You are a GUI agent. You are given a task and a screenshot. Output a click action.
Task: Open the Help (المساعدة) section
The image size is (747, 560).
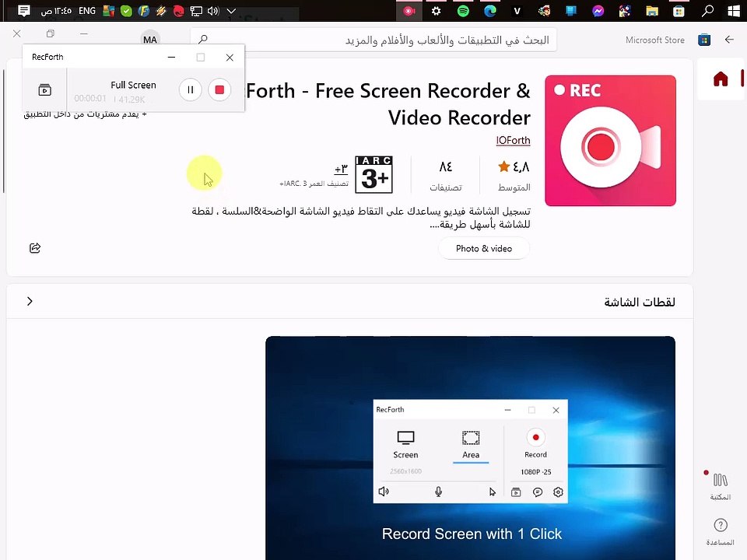(721, 531)
